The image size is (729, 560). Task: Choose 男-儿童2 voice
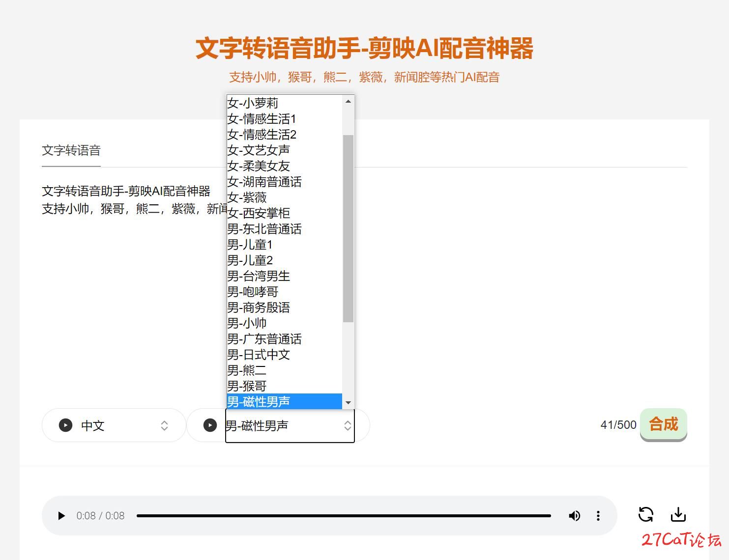point(284,260)
